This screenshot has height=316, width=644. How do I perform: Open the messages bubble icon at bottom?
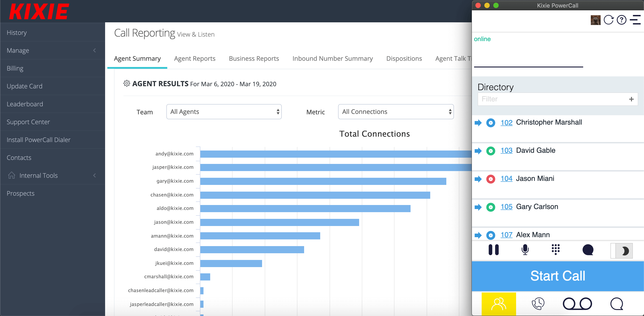[x=616, y=304]
